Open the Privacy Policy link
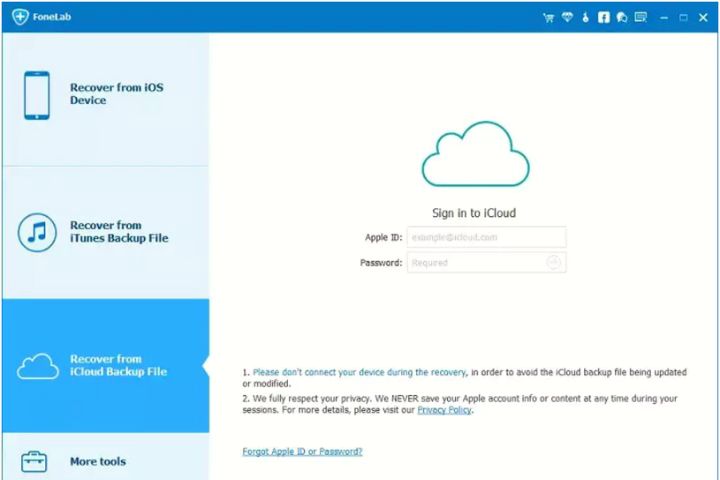The height and width of the screenshot is (480, 720). point(444,410)
